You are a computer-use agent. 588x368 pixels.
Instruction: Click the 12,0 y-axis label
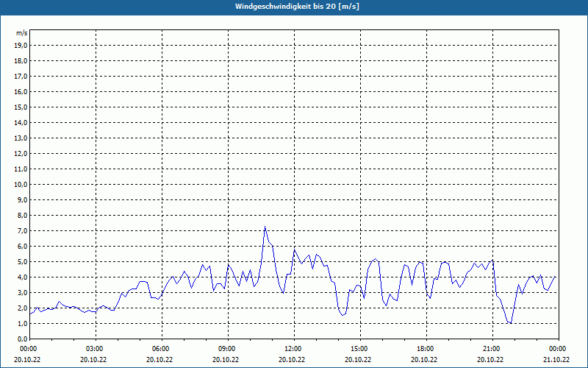tap(21, 153)
